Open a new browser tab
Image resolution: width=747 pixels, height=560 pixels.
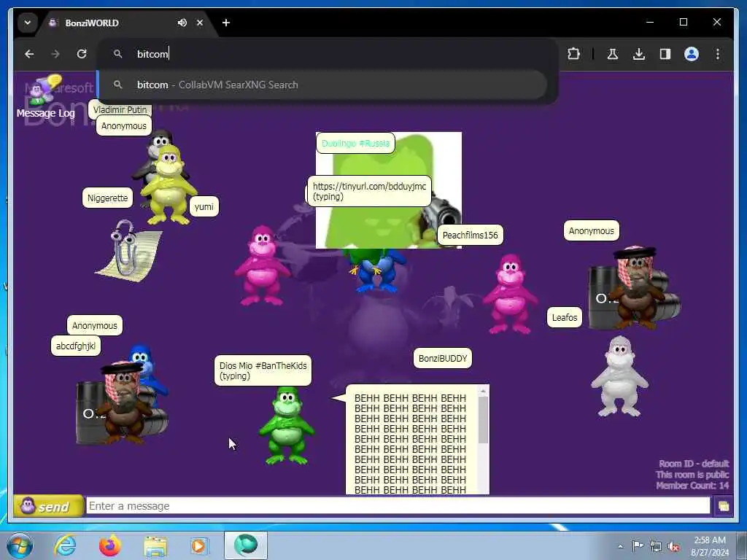pos(226,23)
